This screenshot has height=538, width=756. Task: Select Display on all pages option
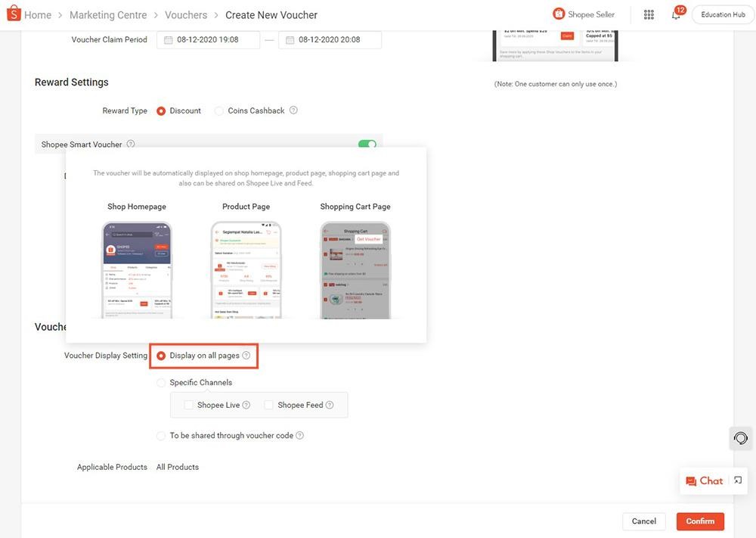(161, 356)
